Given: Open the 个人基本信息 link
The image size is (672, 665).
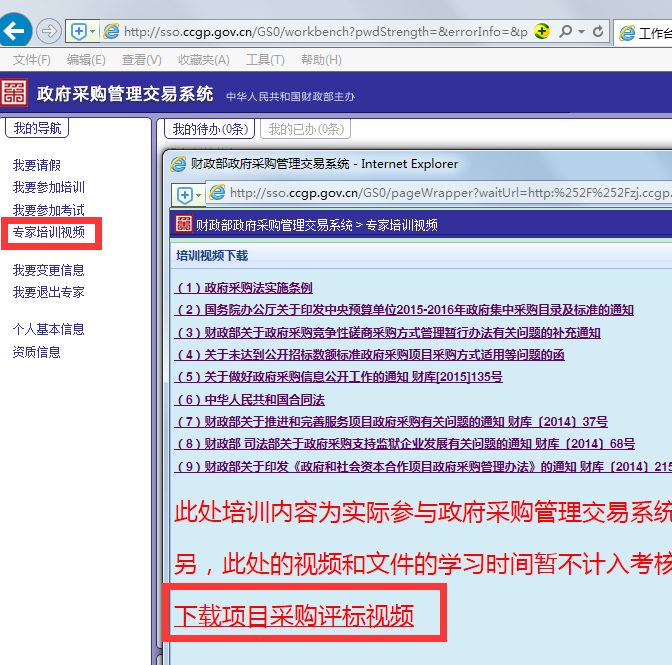Looking at the screenshot, I should tap(49, 330).
